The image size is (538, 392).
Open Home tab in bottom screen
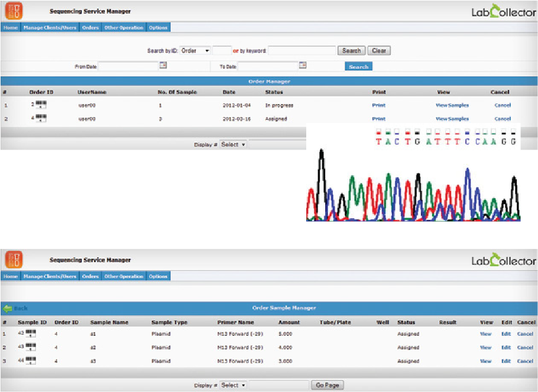pos(11,276)
